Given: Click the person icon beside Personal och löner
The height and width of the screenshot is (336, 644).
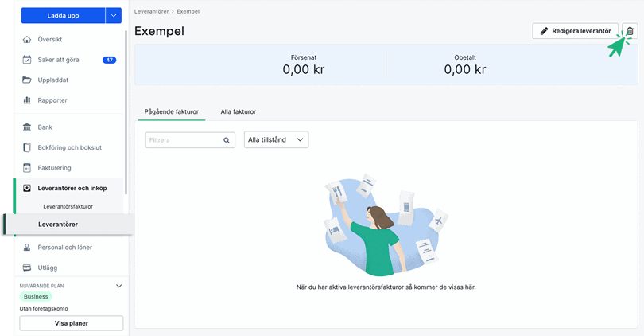Looking at the screenshot, I should (27, 248).
